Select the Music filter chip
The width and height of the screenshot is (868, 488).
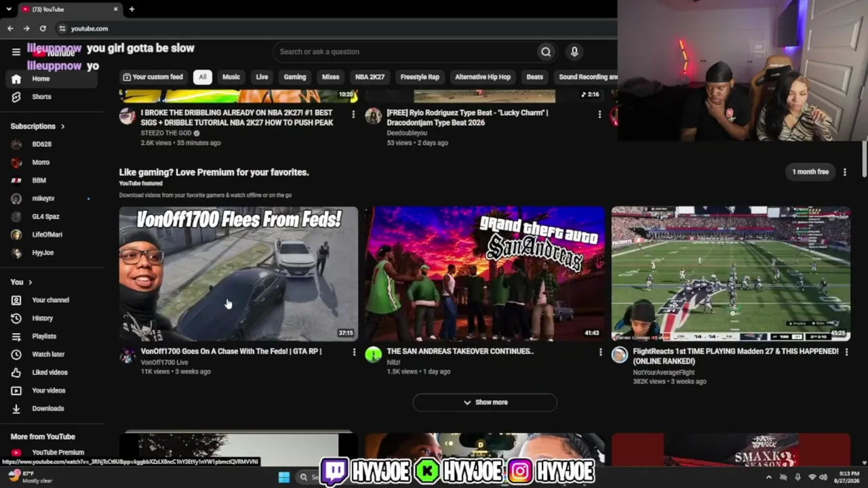click(x=231, y=77)
